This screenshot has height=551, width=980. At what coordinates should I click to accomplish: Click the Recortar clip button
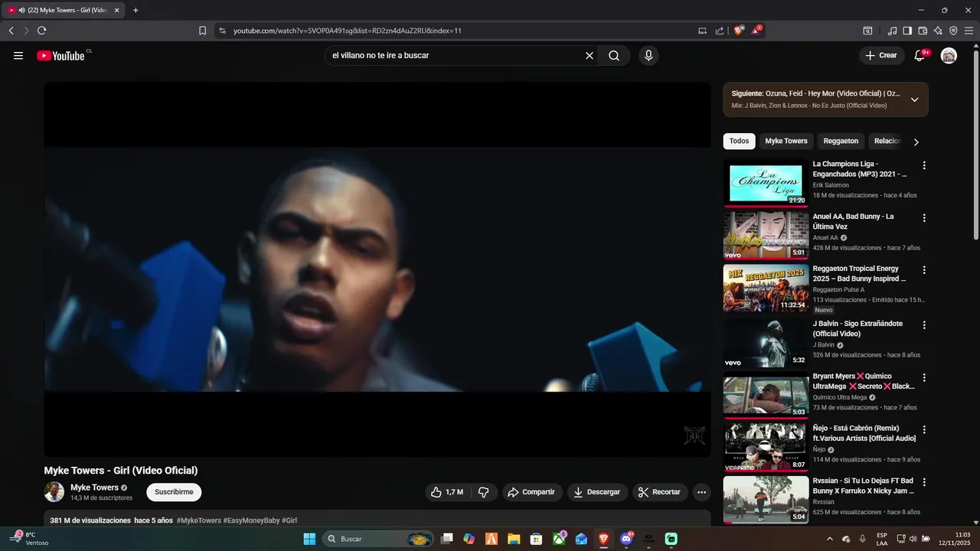pyautogui.click(x=660, y=492)
